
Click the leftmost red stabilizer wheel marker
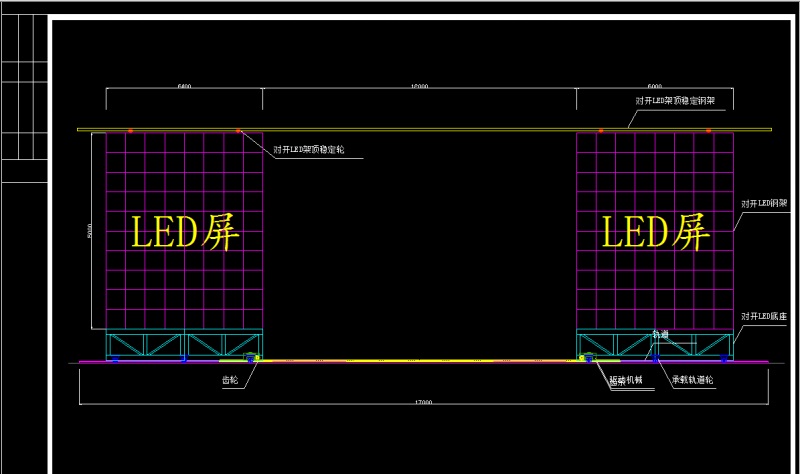(130, 131)
